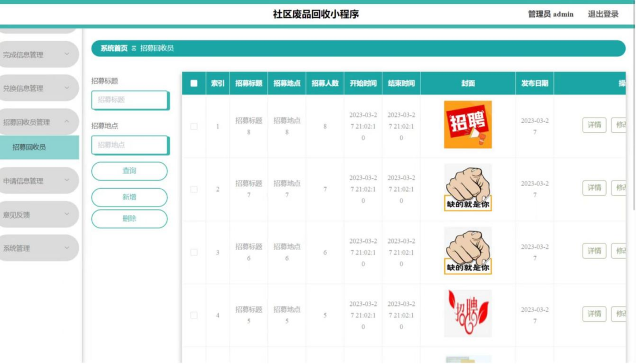Screen dimensions: 636x364
Task: Expand the 系统管理 menu chevron
Action: point(67,248)
